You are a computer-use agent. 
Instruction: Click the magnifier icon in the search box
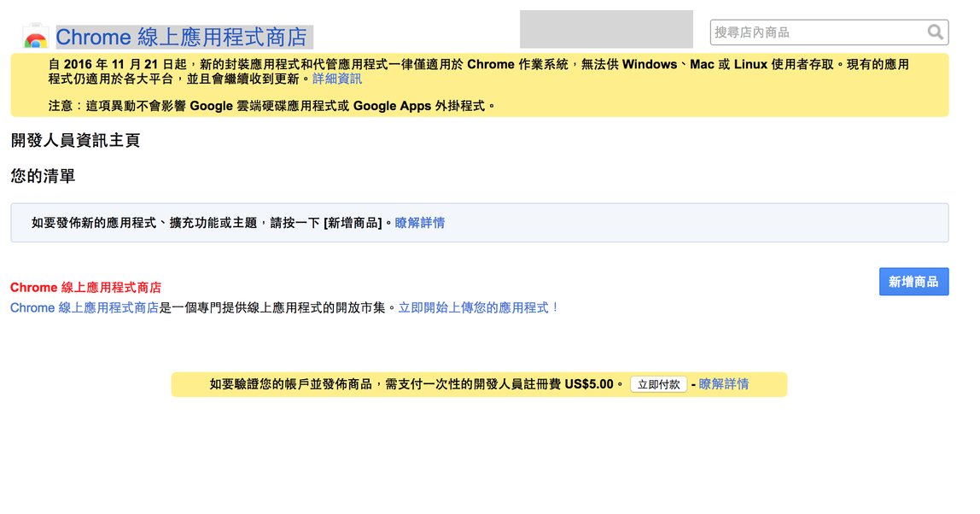tap(935, 32)
